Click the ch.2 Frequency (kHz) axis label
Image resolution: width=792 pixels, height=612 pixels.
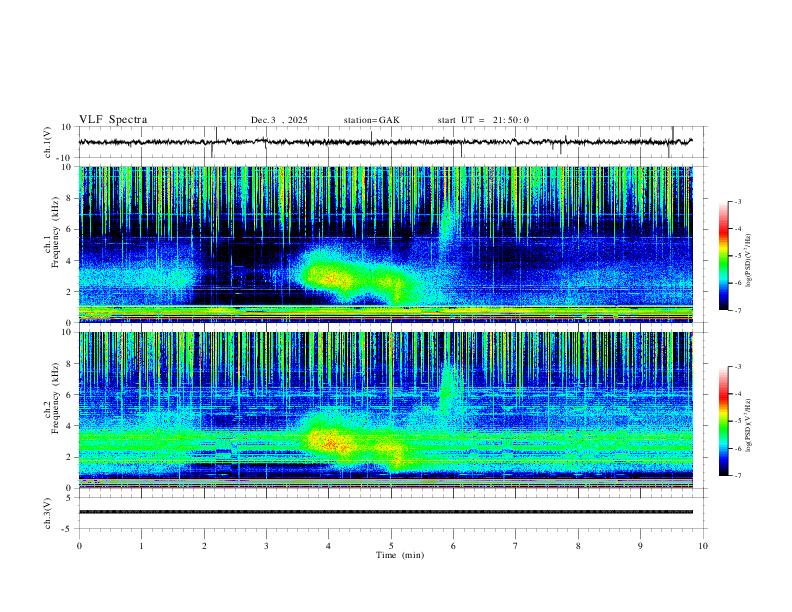pyautogui.click(x=52, y=398)
